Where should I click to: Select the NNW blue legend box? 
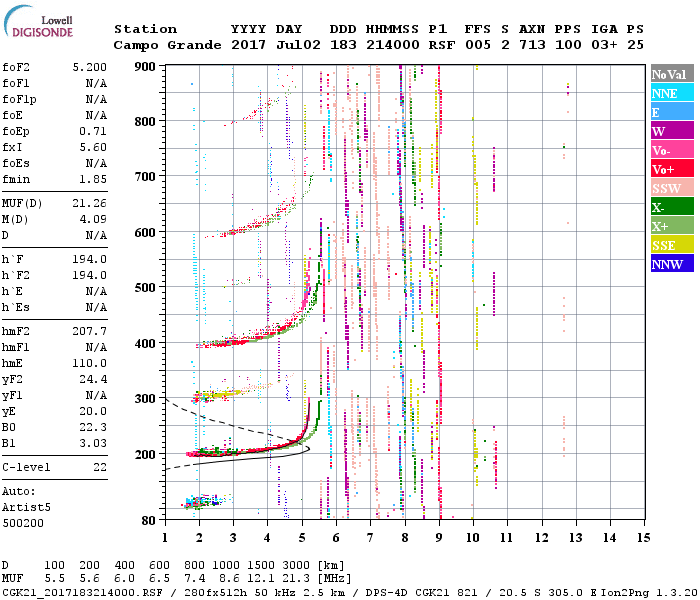[x=671, y=264]
